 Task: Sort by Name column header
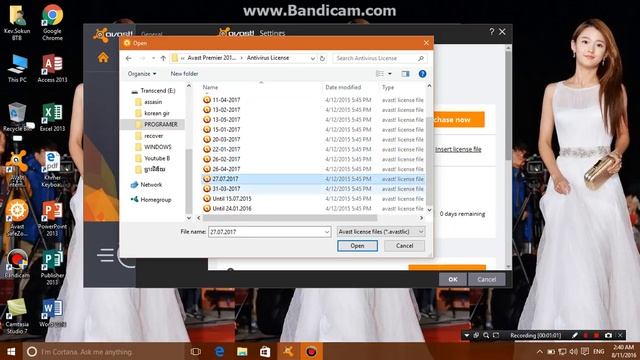click(x=210, y=87)
